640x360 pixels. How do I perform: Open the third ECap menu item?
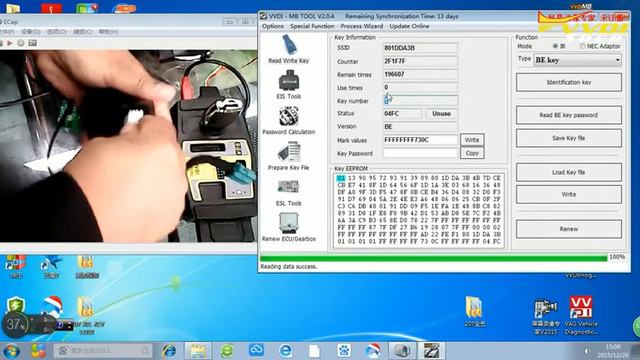point(57,32)
